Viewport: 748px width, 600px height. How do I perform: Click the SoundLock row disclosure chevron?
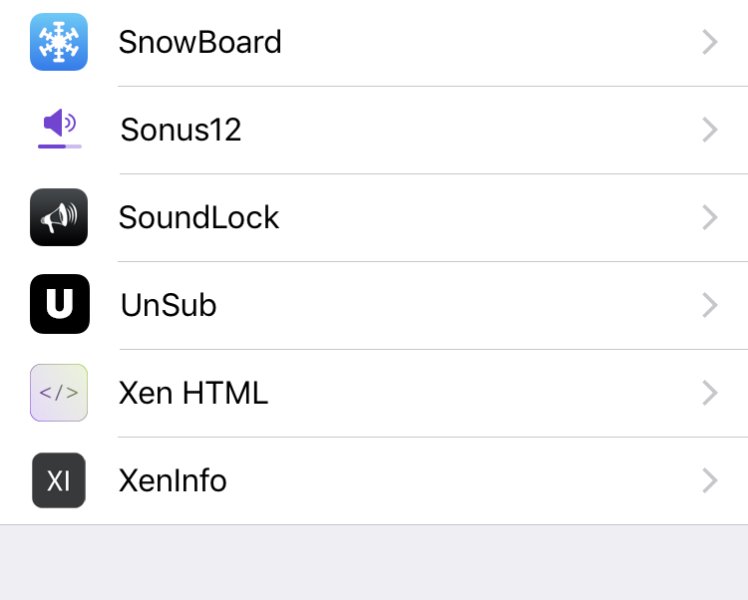pyautogui.click(x=710, y=217)
